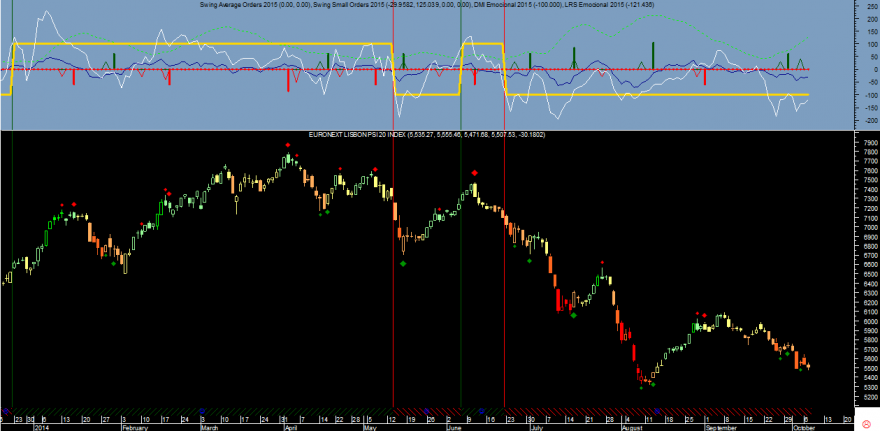Click the green diamond under the mid-July red candles
Screen dimensions: 880x431
(574, 315)
